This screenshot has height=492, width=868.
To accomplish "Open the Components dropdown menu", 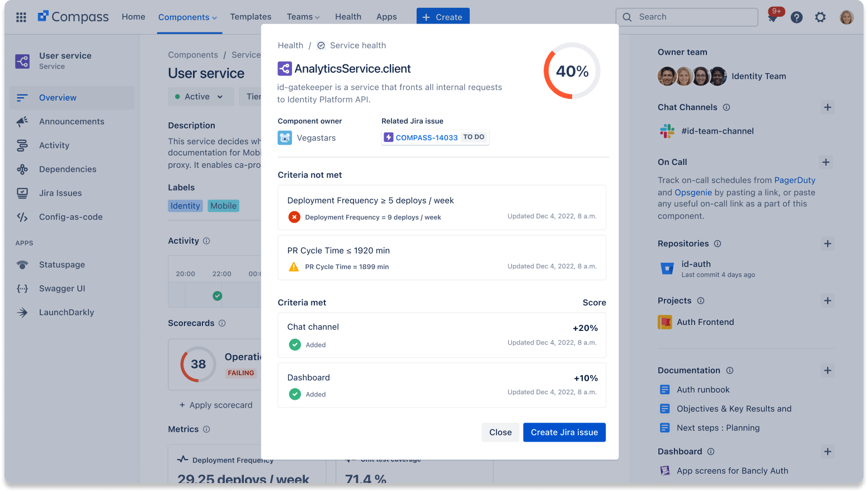I will click(187, 17).
